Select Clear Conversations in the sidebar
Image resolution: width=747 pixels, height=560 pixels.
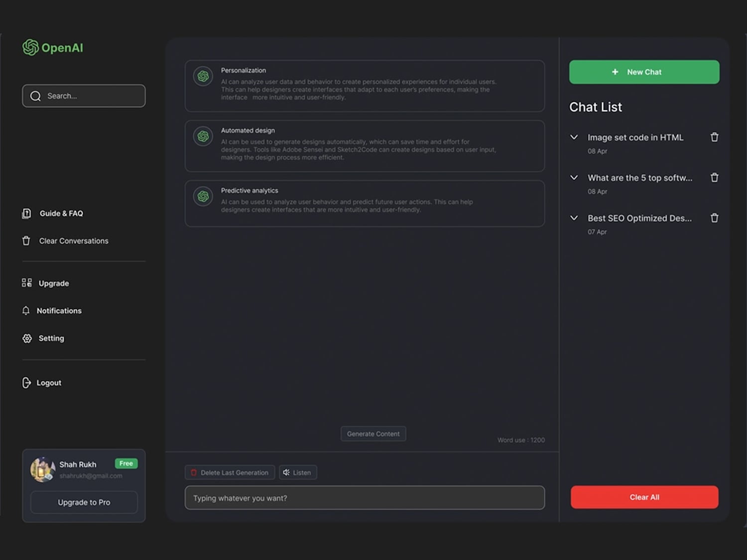pyautogui.click(x=65, y=241)
